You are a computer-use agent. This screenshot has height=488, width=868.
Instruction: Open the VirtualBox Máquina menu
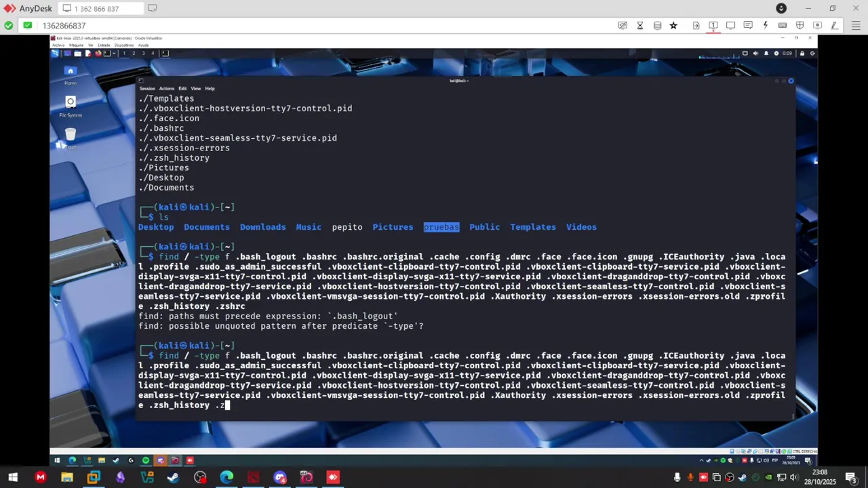[x=76, y=45]
